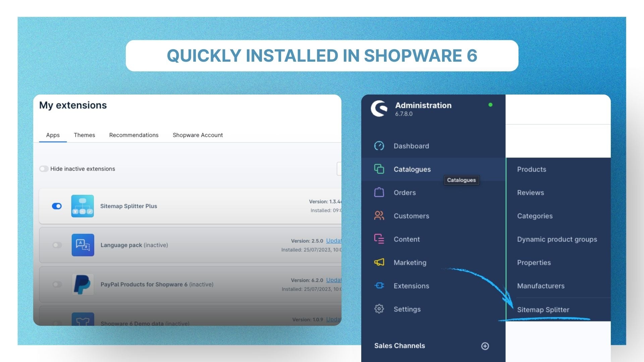The height and width of the screenshot is (362, 644).
Task: Click the Content layout icon
Action: click(379, 239)
